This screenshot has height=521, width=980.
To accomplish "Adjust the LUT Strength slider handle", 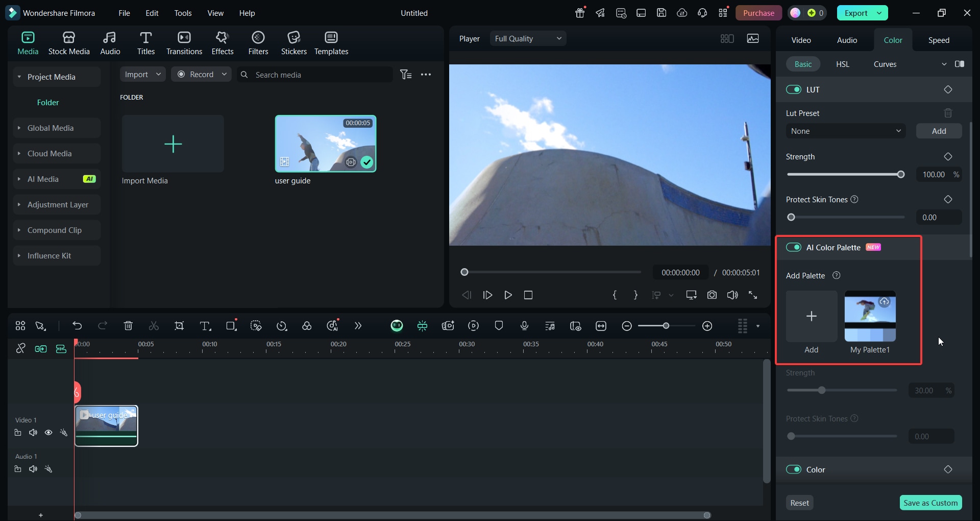I will (x=901, y=175).
